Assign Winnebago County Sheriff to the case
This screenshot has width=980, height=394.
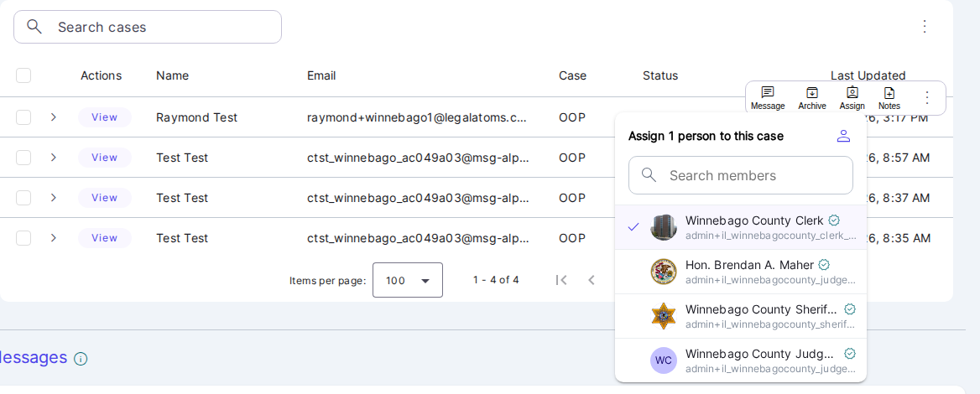coord(741,316)
